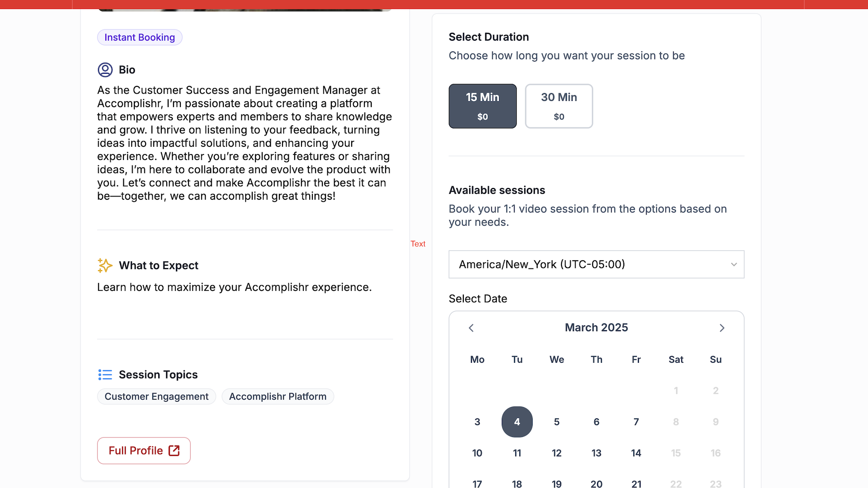Click the Fr weekday column header

point(636,359)
